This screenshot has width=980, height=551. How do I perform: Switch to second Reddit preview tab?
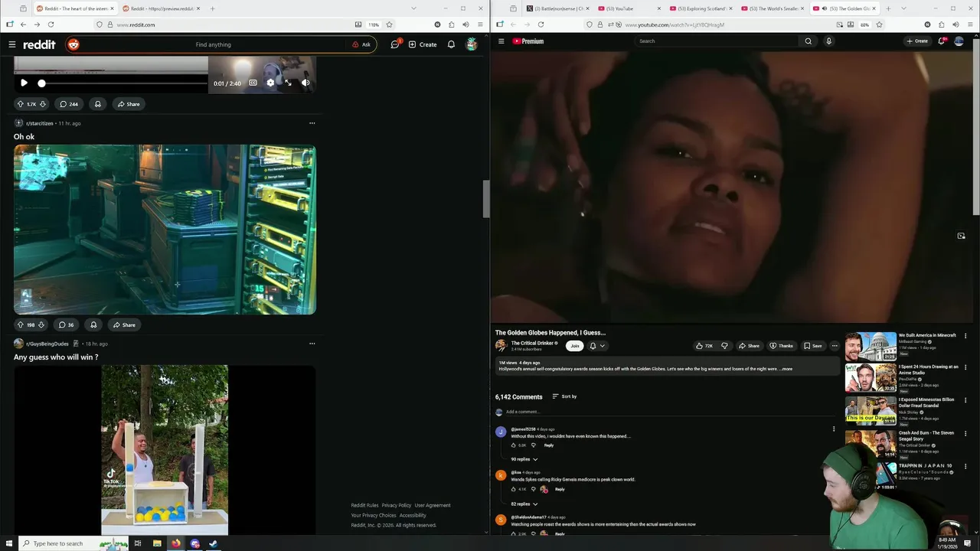pyautogui.click(x=162, y=8)
